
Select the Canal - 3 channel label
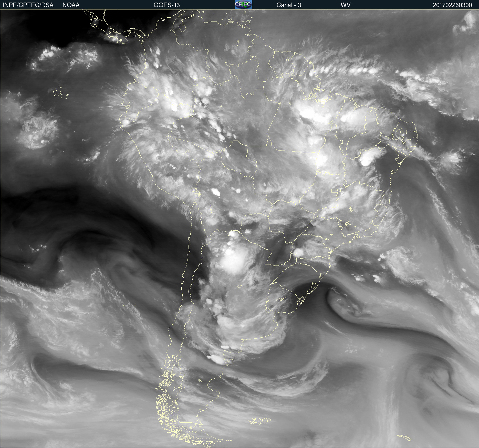[x=289, y=5]
